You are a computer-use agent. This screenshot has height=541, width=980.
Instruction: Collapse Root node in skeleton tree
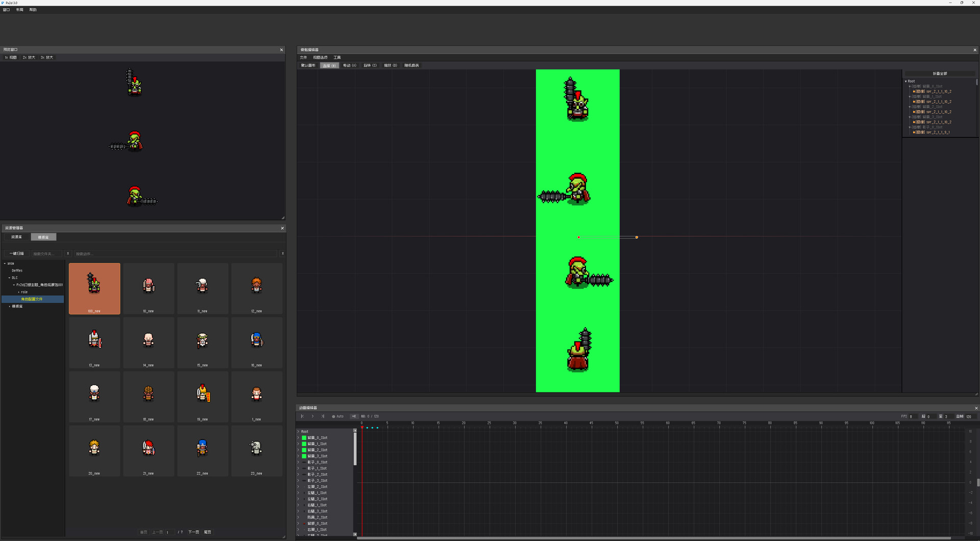click(906, 82)
